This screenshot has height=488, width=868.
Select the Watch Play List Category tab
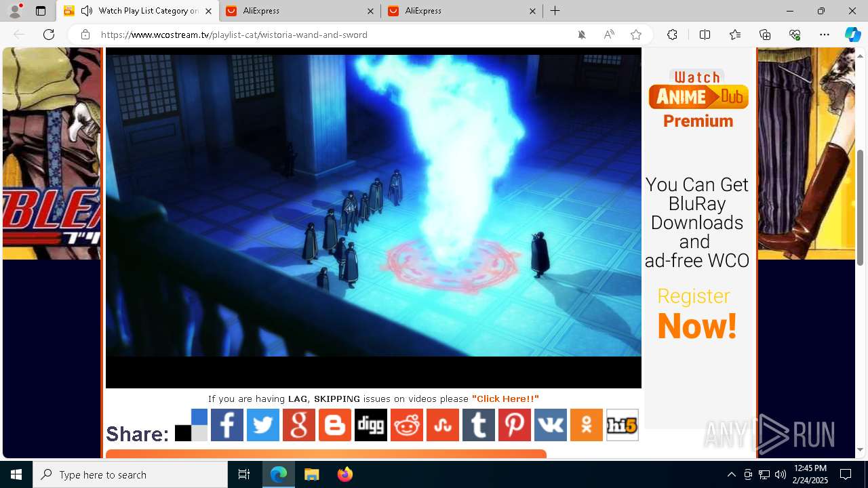(137, 11)
